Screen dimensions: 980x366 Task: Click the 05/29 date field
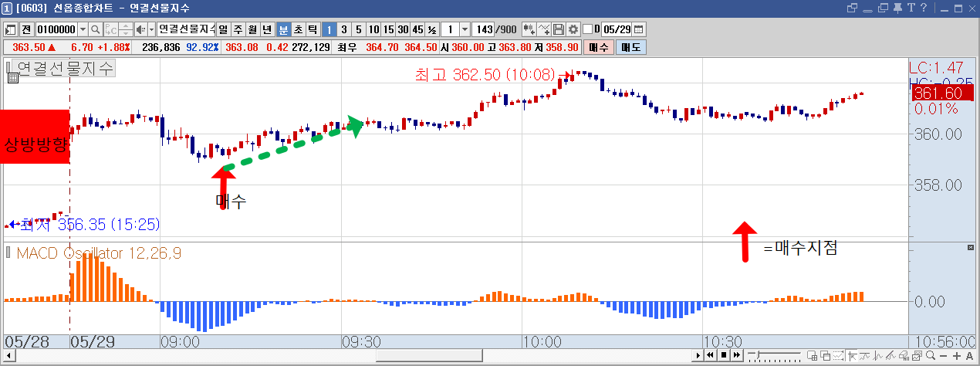point(617,29)
